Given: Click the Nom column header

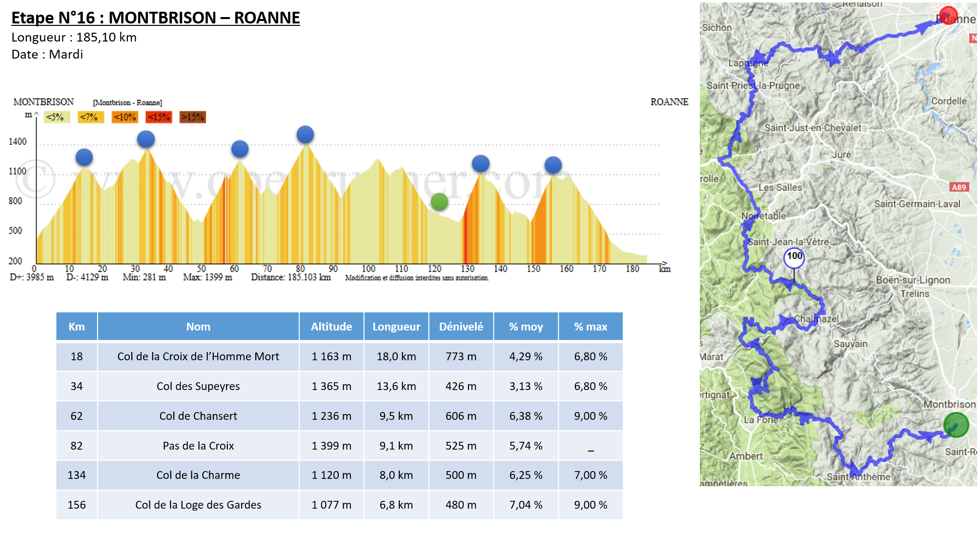Looking at the screenshot, I should [198, 327].
